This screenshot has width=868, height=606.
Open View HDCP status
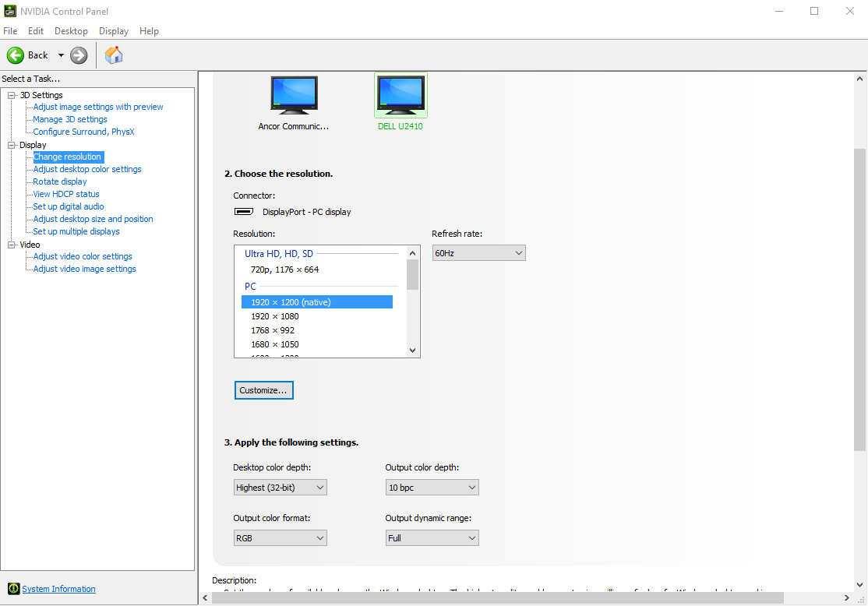66,194
